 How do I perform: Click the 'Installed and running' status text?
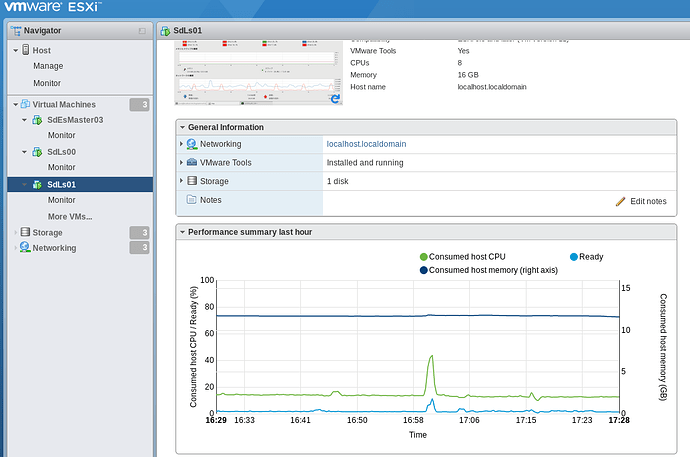click(x=365, y=163)
